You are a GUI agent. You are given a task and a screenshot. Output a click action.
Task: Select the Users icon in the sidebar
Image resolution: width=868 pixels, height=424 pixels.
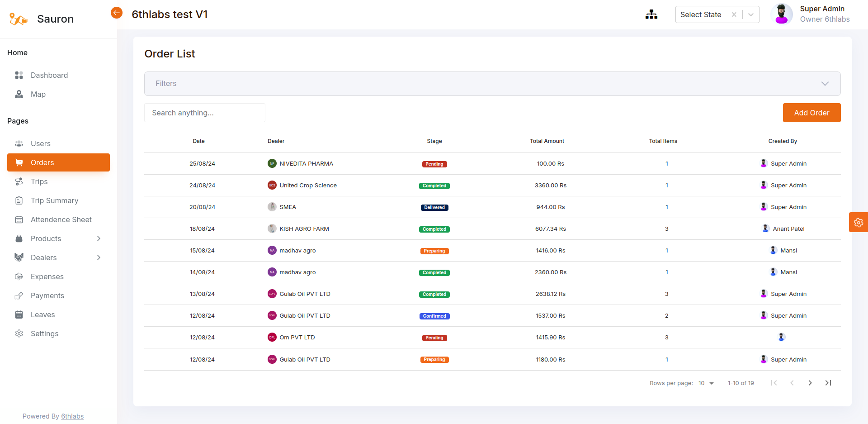click(19, 143)
